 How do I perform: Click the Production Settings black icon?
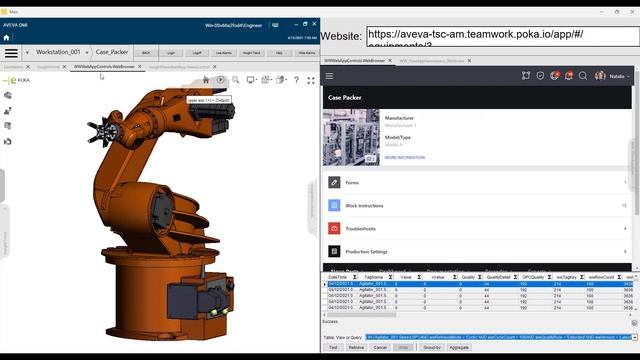pyautogui.click(x=334, y=251)
